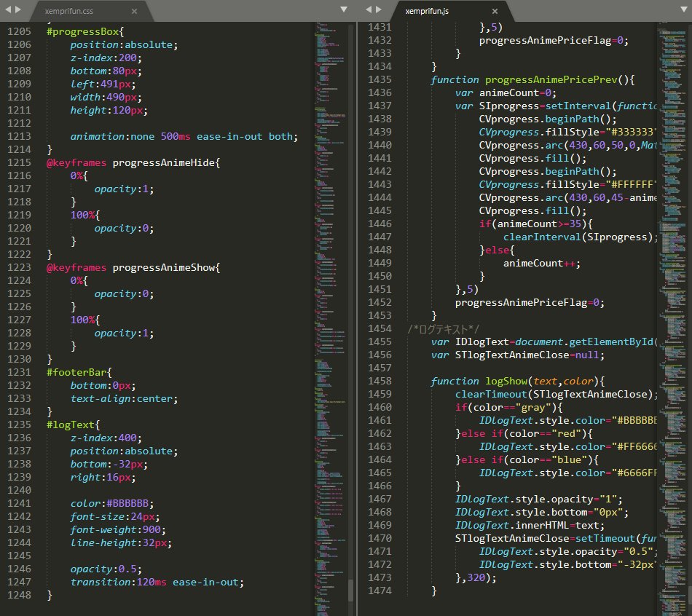
Task: Click the 'color:#BBBBBB;' declaration
Action: click(x=112, y=503)
